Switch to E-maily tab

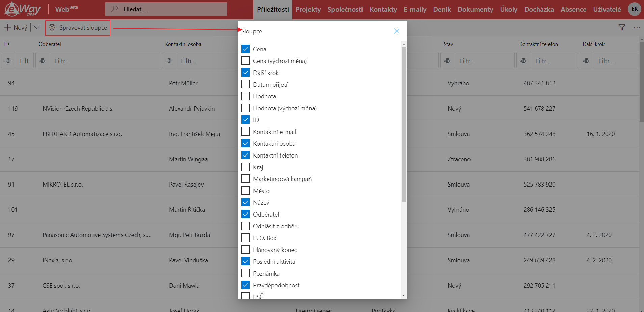coord(415,9)
